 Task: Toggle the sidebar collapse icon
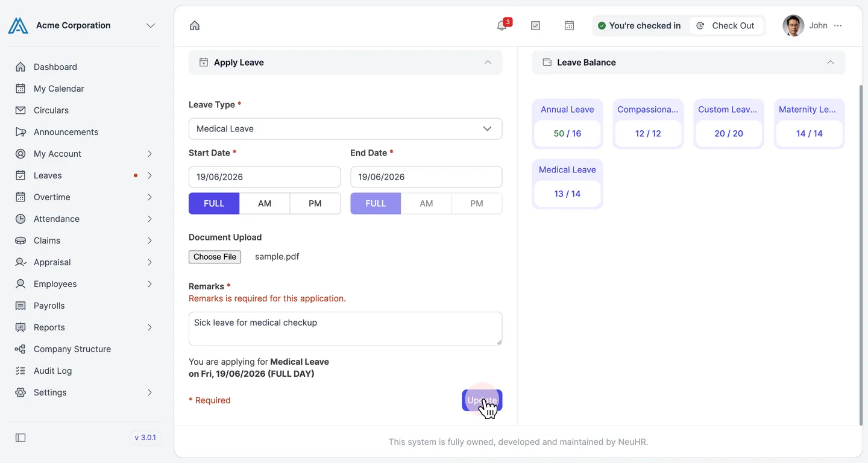click(20, 438)
